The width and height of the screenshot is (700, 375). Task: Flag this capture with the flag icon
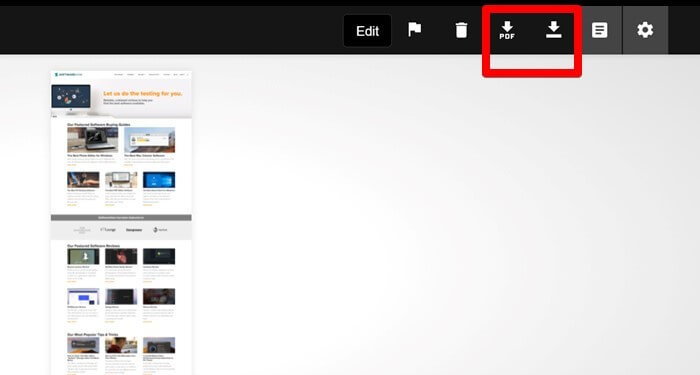[x=415, y=30]
